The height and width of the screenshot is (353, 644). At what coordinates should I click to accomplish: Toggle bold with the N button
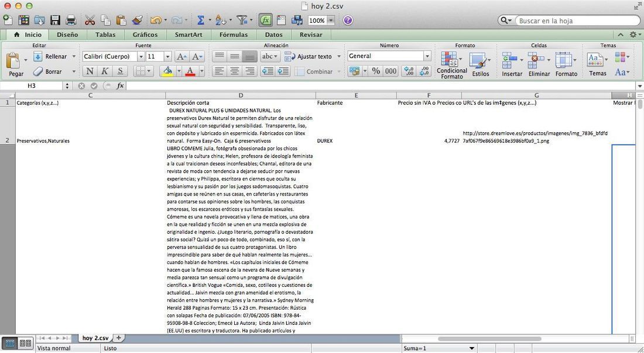[x=90, y=71]
